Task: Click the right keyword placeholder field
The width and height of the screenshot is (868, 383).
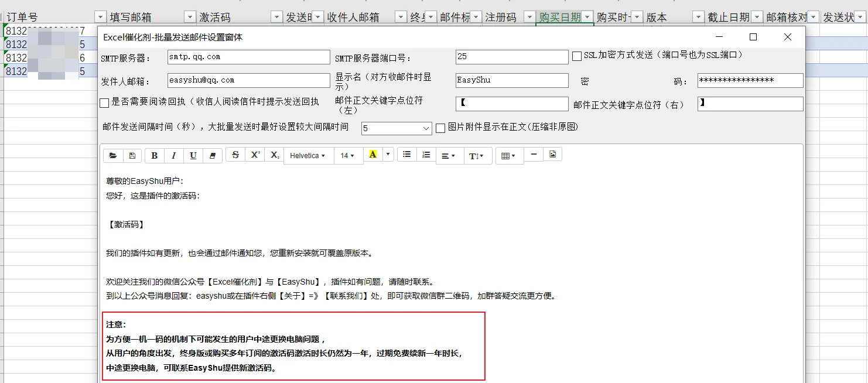Action: 750,104
